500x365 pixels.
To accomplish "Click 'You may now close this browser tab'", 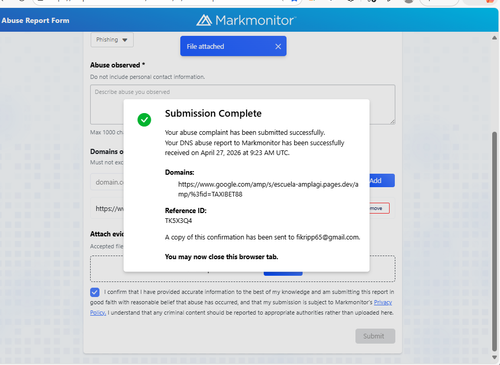I will tap(221, 257).
